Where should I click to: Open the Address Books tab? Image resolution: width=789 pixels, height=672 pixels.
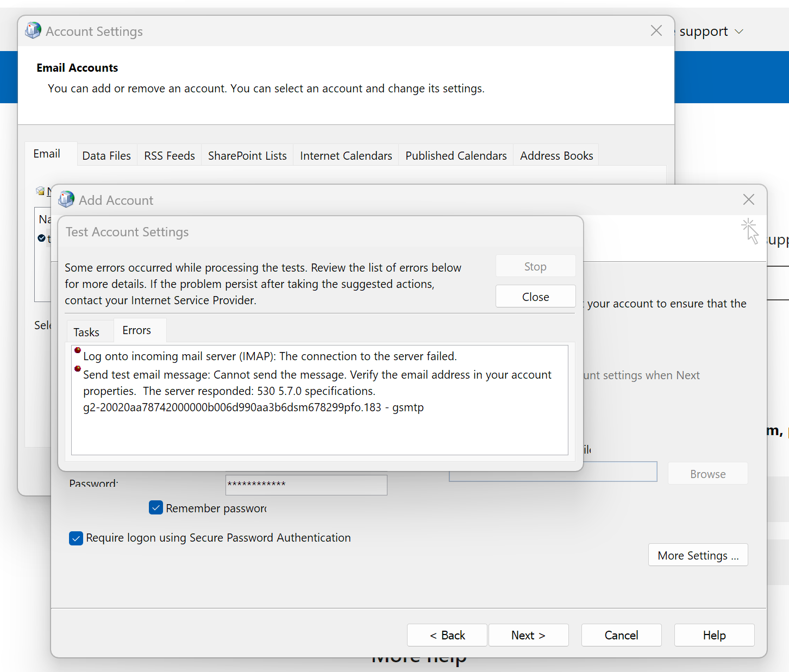point(556,156)
